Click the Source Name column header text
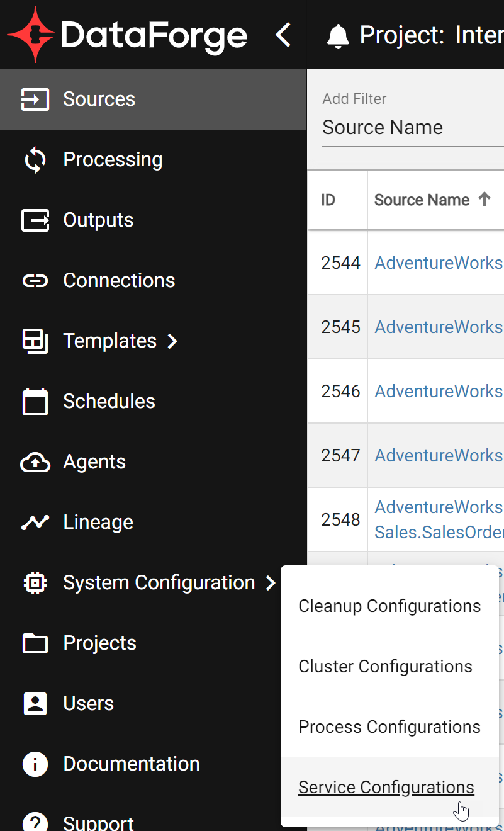Viewport: 504px width, 831px height. tap(422, 200)
